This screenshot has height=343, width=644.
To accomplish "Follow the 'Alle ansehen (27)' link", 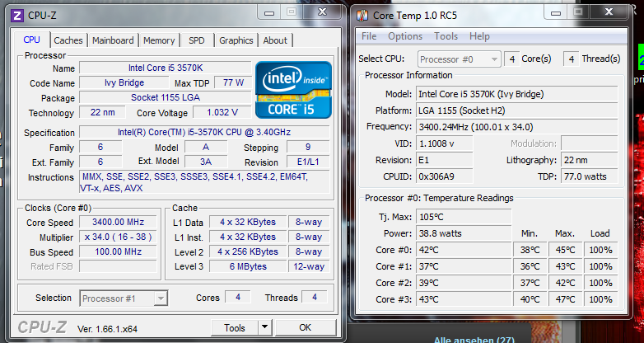I will click(x=474, y=341).
